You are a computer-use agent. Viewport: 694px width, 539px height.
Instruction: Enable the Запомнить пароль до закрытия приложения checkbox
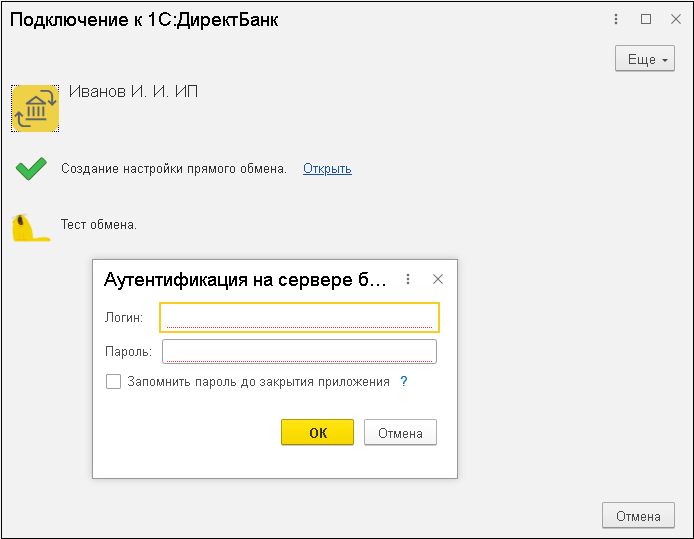click(x=113, y=381)
